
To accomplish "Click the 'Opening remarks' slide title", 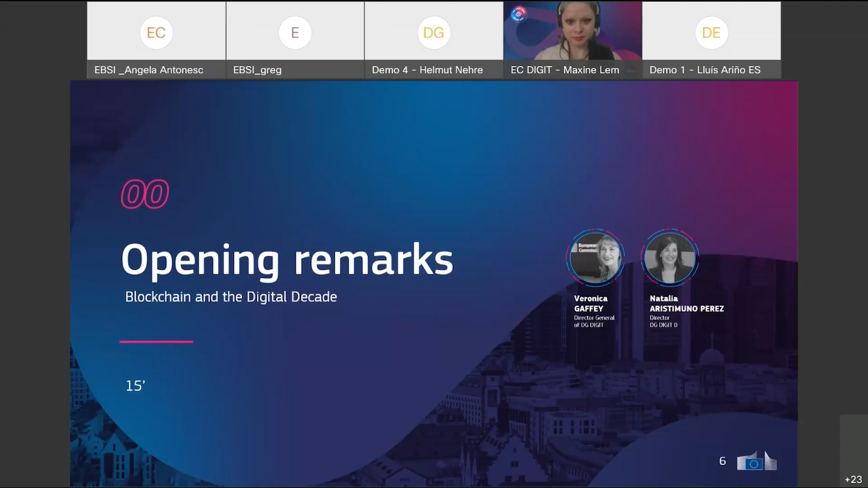I will pos(287,260).
